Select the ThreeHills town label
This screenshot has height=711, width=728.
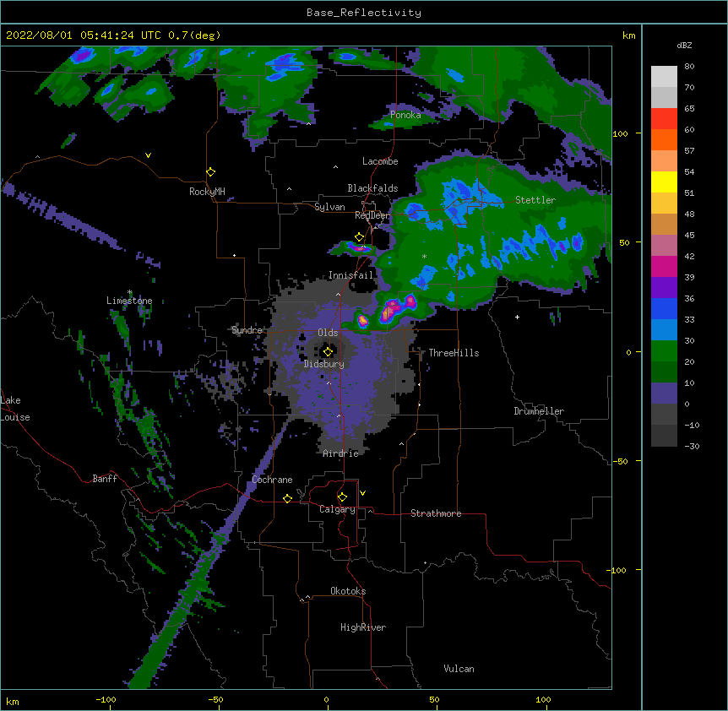454,353
